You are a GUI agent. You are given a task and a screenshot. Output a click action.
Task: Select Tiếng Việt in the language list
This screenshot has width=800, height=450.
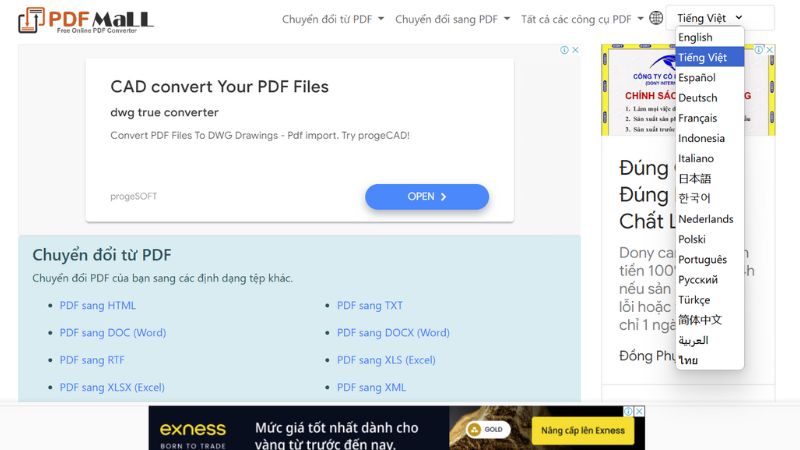coord(710,57)
